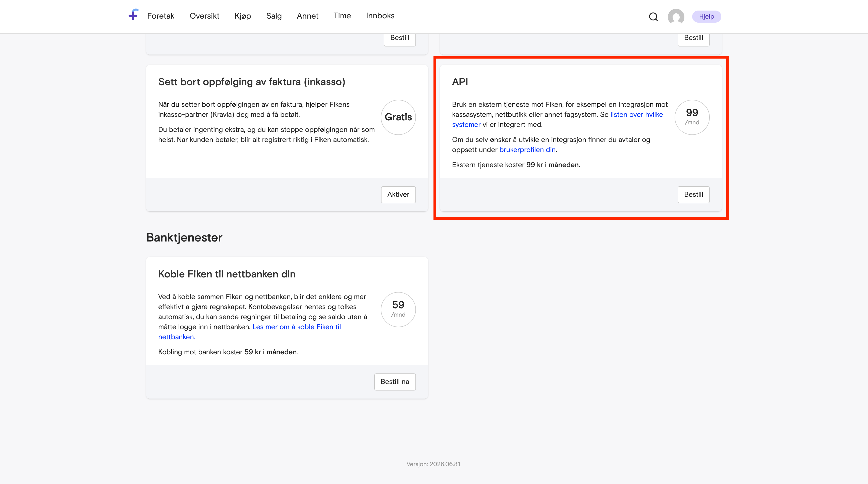Click Bestill nå for nettbanken
Screen dimensions: 868x484
point(395,381)
